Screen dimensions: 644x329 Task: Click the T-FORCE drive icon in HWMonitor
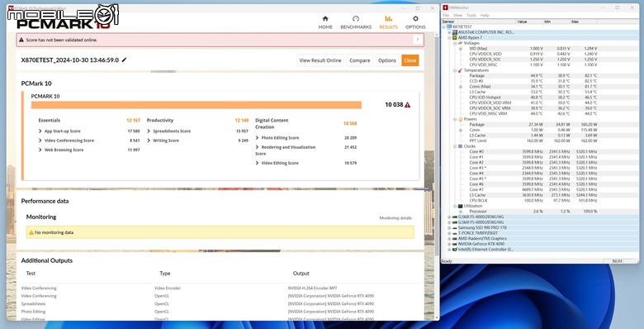point(455,233)
